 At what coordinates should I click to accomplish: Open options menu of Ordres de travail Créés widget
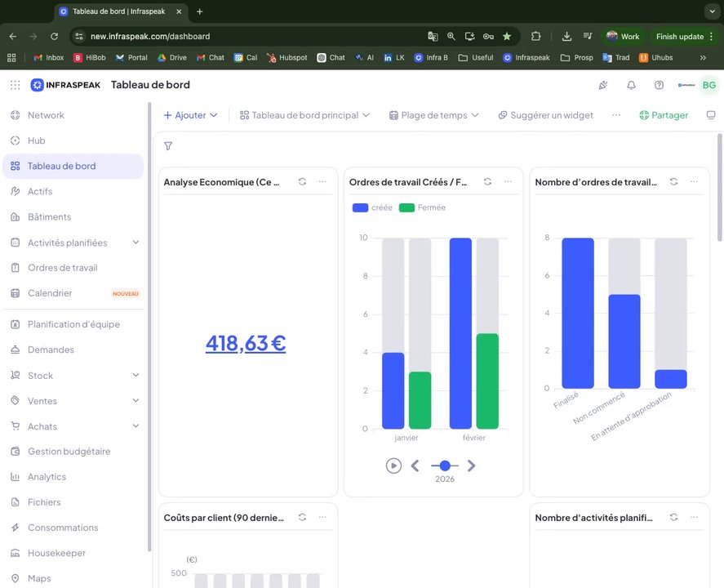[x=508, y=181]
